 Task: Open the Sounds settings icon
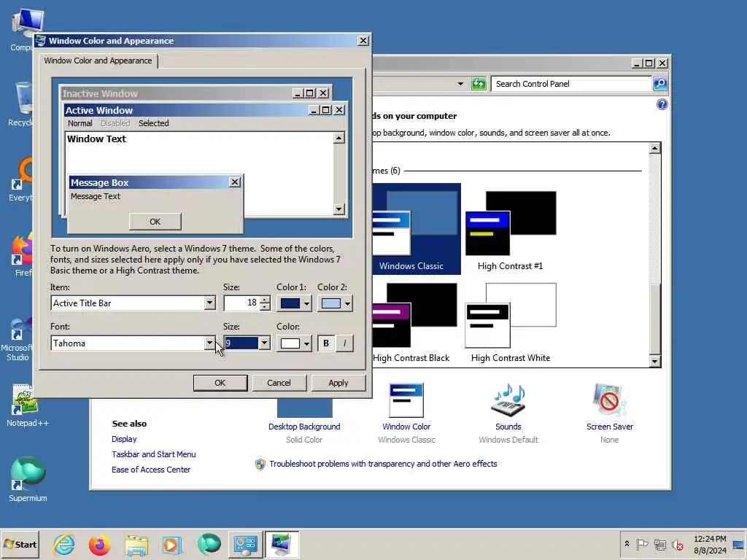click(x=508, y=400)
